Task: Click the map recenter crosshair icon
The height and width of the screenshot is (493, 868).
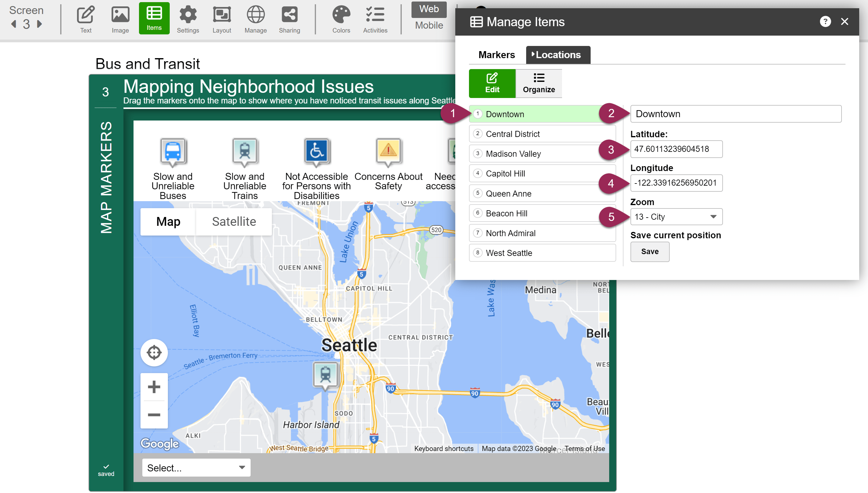Action: pyautogui.click(x=154, y=352)
